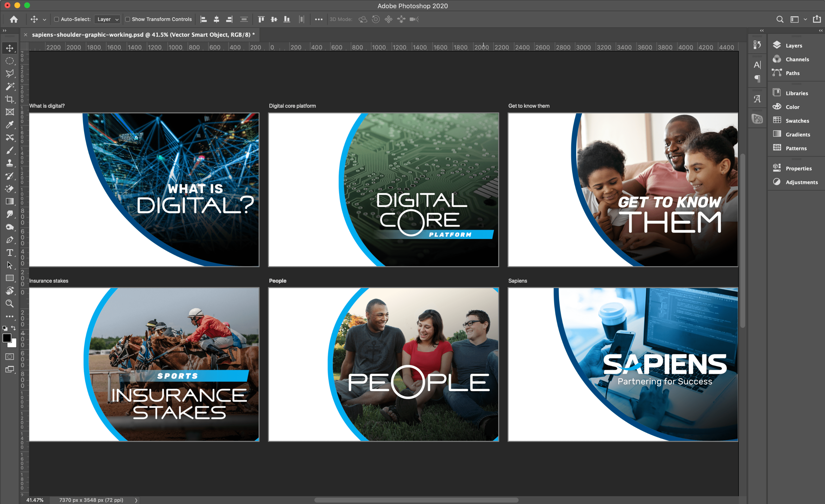Align horizontal centers in options bar

click(x=216, y=20)
